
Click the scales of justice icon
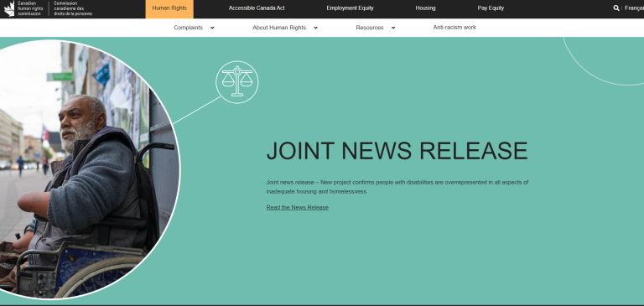(237, 82)
